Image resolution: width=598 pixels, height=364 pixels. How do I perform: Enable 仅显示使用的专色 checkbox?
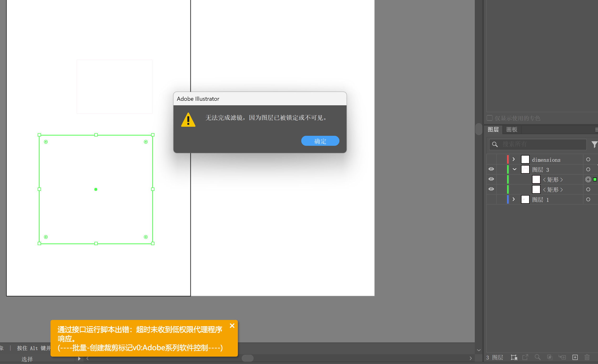490,118
